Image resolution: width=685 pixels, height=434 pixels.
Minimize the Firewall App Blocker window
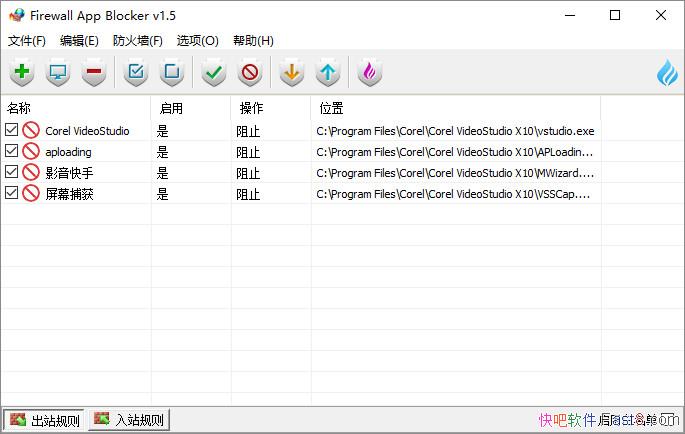coord(570,15)
